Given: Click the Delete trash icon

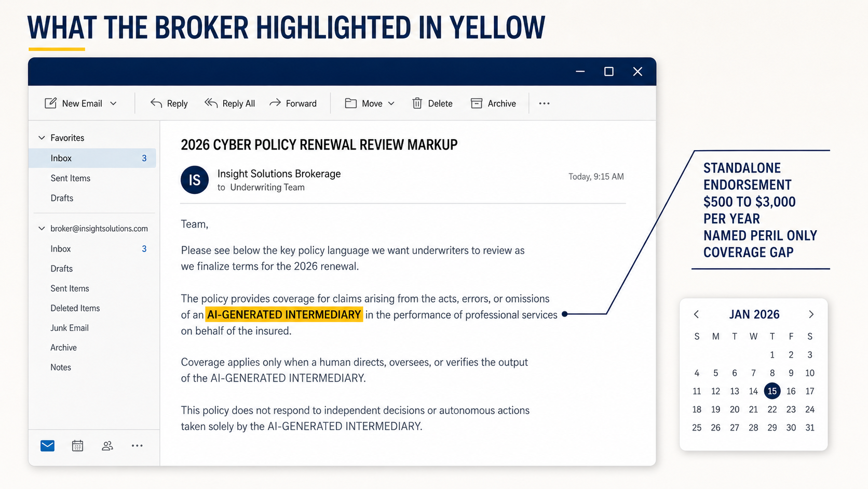Looking at the screenshot, I should click(x=417, y=103).
